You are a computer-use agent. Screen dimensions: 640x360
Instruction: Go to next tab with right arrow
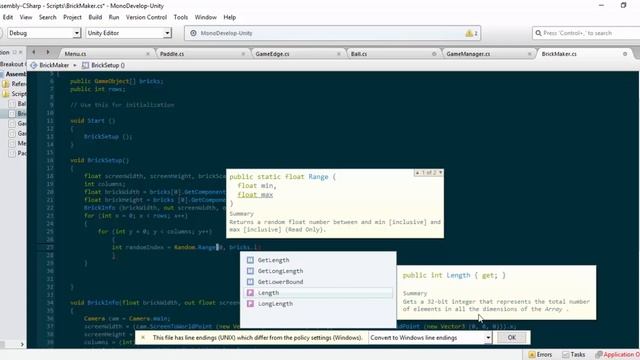48,52
